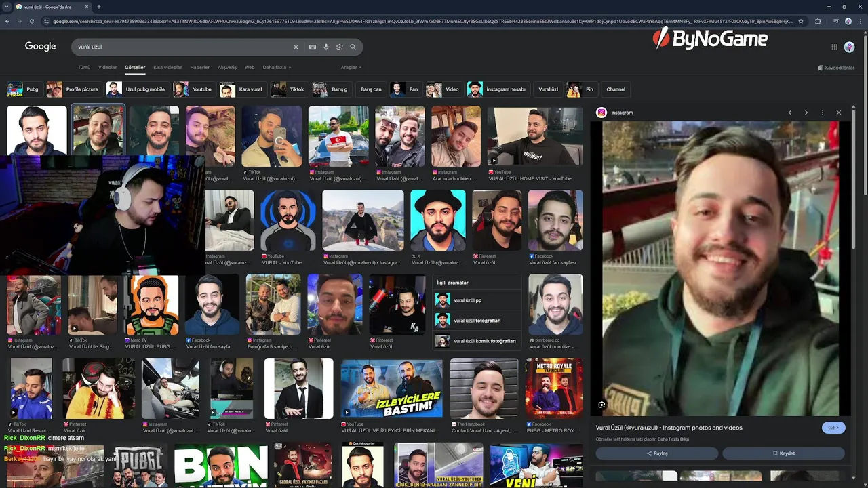Share the image with Paylaş button
868x488 pixels.
[656, 453]
